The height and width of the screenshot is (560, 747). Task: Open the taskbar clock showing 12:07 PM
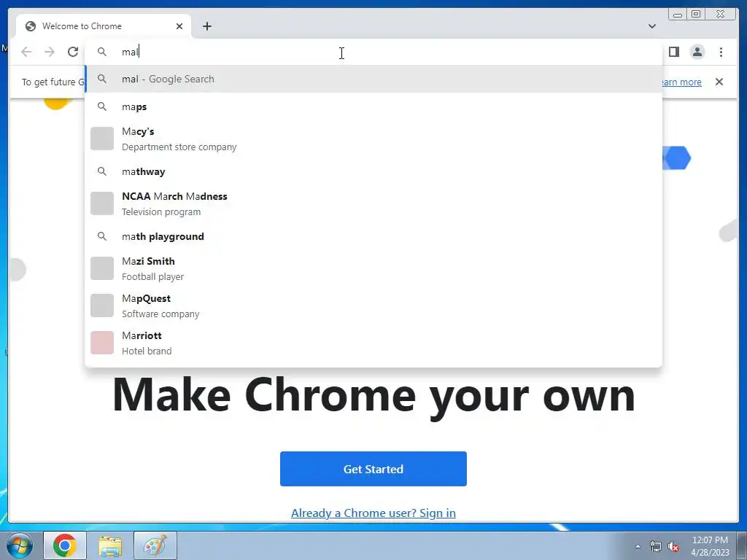coord(710,546)
